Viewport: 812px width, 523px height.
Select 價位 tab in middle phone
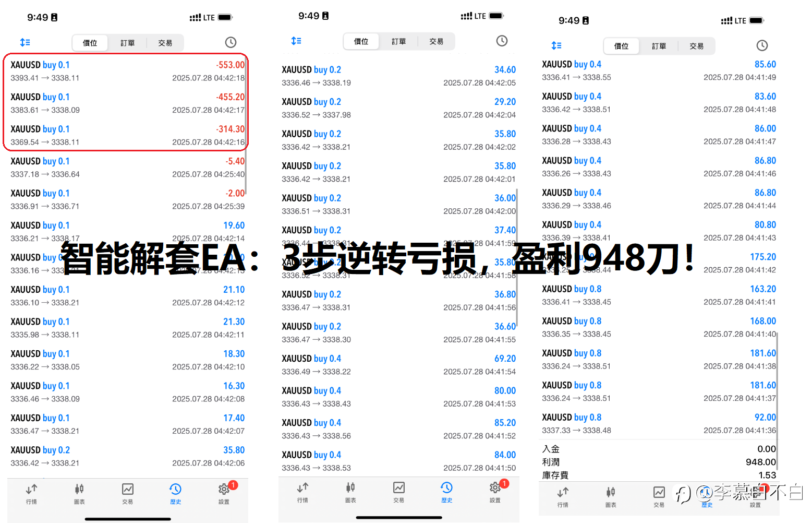click(x=361, y=41)
